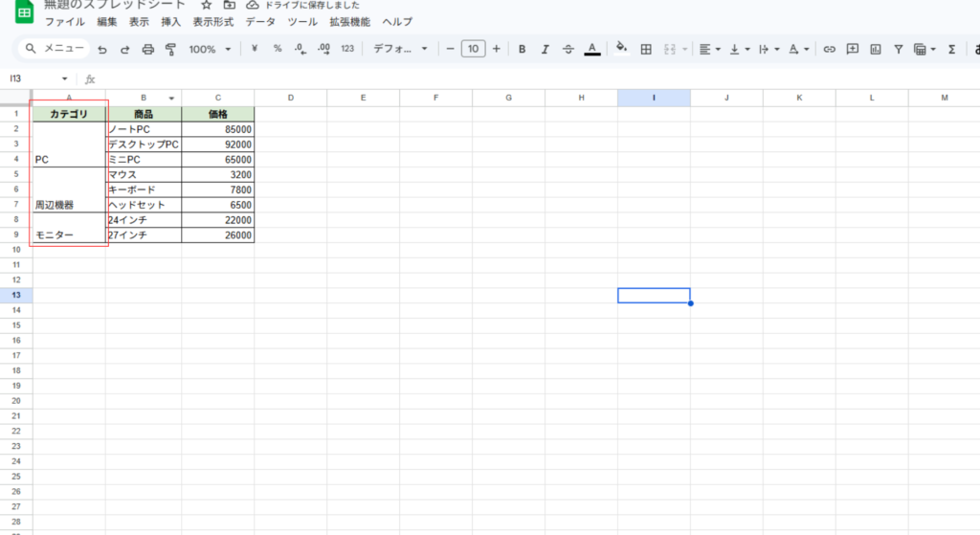Click the paint format roller icon

[170, 49]
